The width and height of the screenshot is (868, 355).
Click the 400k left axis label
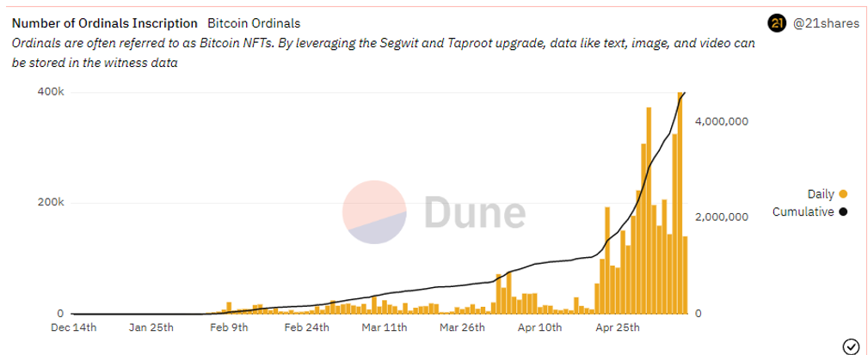tap(50, 92)
